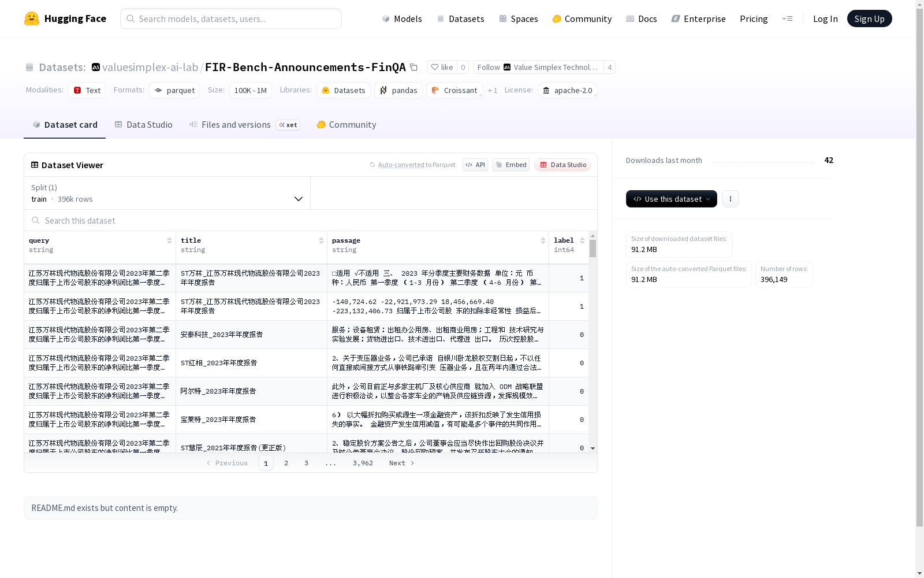Copy dataset name with the copy icon
Viewport: 924px width, 578px height.
[413, 67]
